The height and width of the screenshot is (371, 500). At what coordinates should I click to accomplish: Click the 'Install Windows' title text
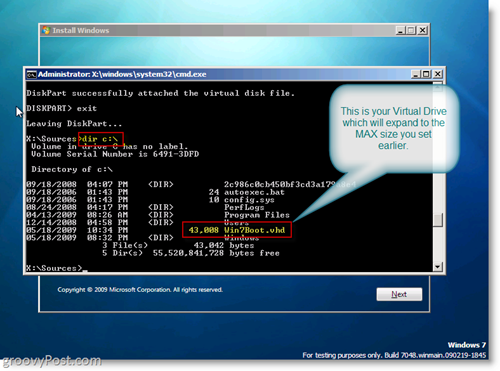tap(81, 30)
